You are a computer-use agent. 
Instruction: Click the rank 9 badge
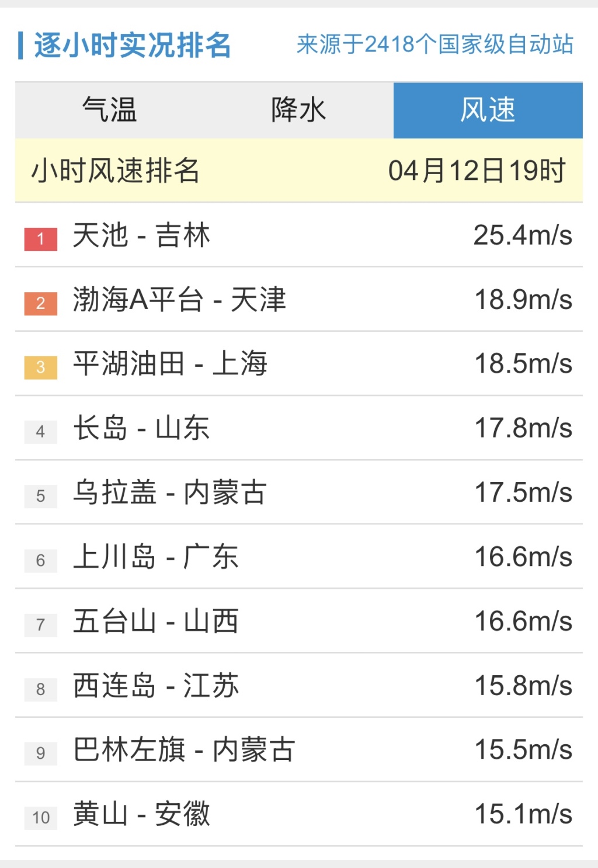pos(41,754)
